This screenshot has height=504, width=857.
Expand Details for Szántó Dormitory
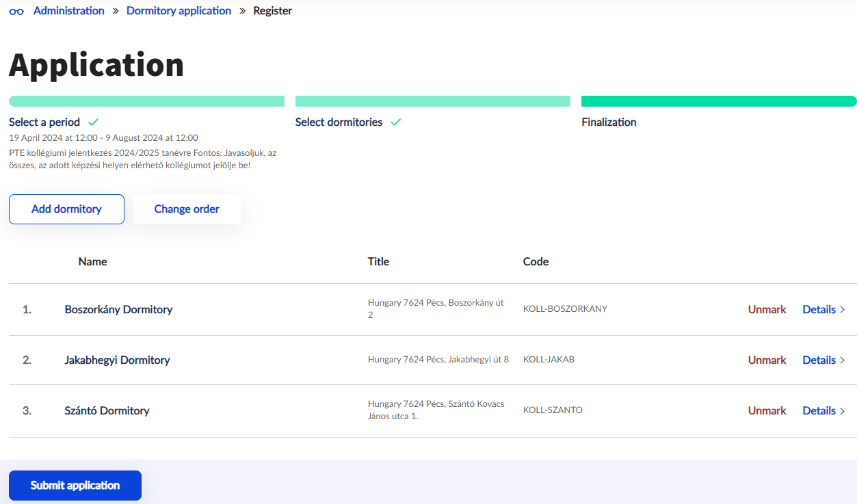[823, 410]
